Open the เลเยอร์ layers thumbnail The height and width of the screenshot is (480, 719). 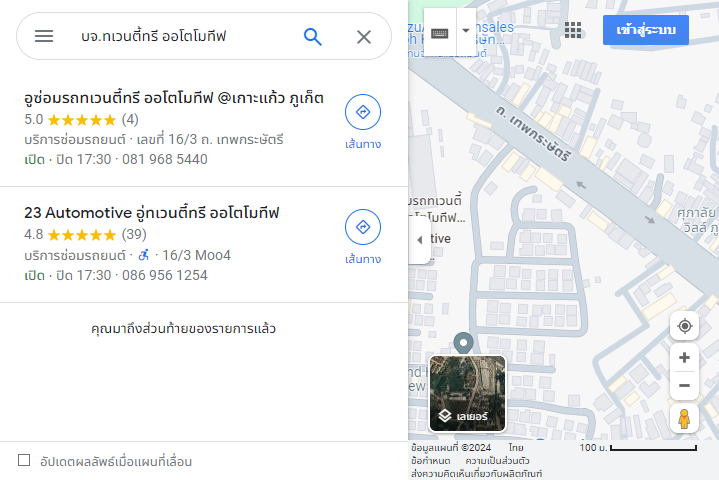pos(467,394)
